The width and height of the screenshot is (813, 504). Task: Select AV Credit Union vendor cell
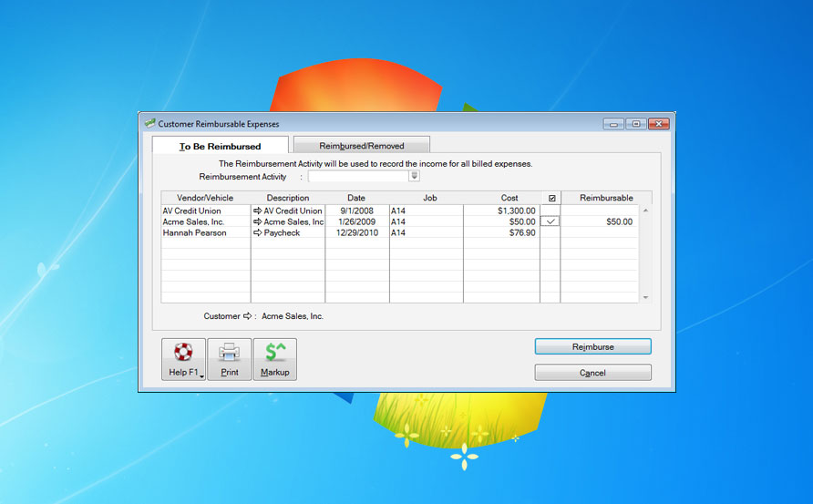[x=205, y=211]
